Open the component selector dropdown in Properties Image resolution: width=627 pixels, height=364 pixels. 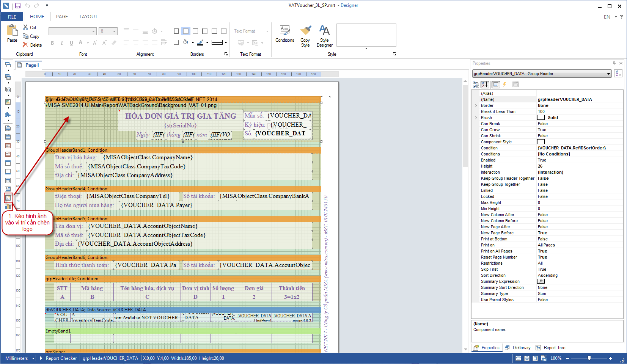coord(609,74)
